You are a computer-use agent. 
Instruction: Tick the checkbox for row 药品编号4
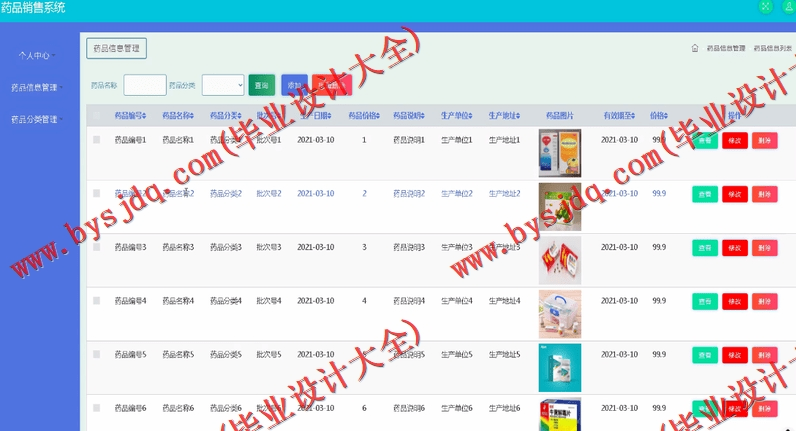pyautogui.click(x=96, y=301)
